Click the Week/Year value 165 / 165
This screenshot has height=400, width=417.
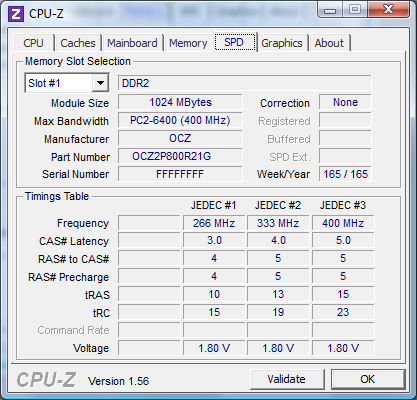coord(345,174)
